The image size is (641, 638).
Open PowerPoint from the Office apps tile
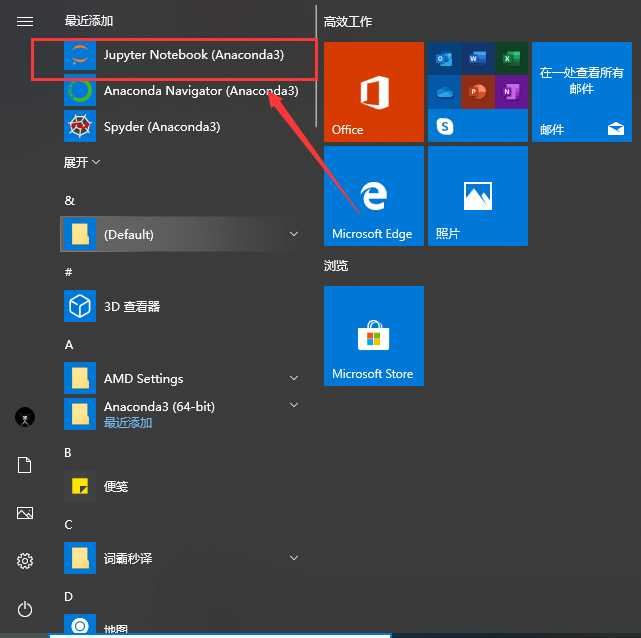(477, 92)
